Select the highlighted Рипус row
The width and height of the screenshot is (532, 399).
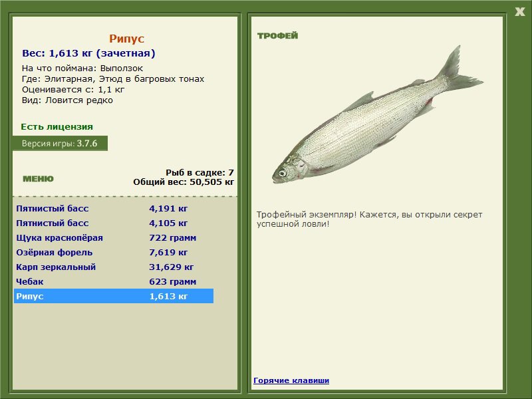click(114, 296)
